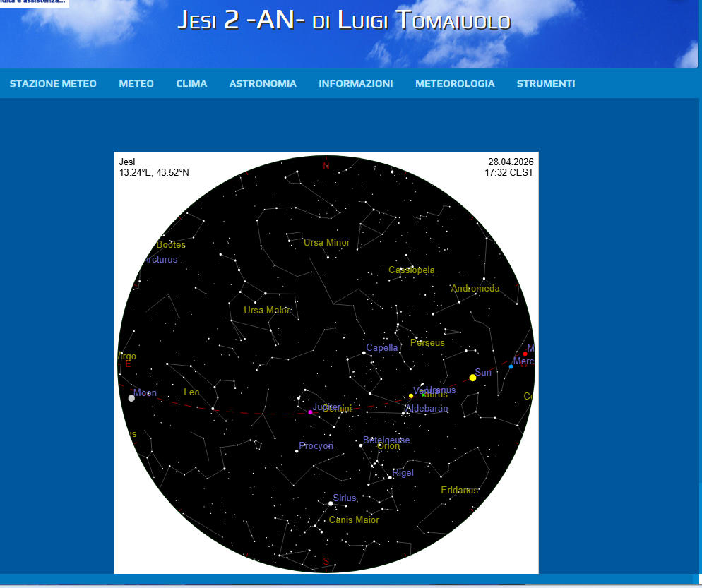
Task: Click the yellow Venus dot
Action: coord(411,396)
